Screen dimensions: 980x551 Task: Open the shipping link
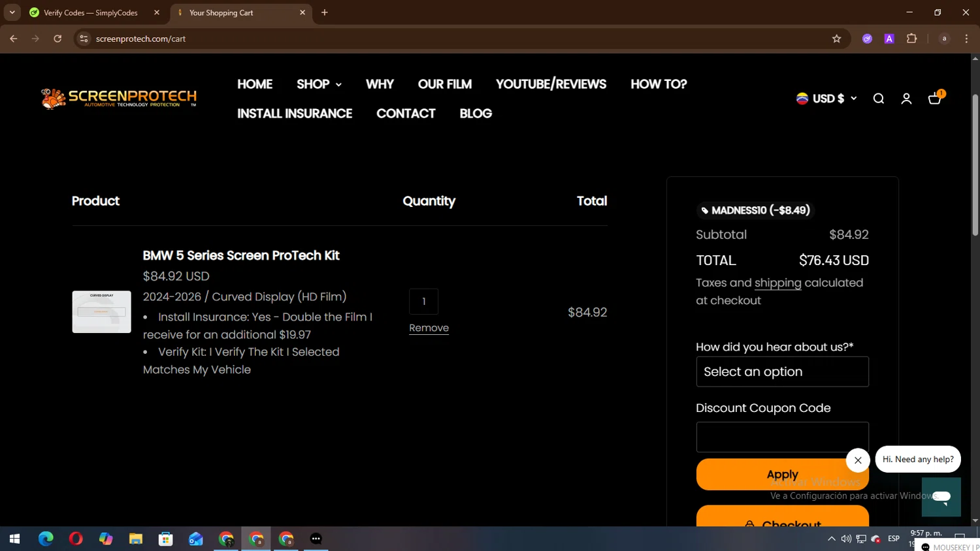pos(777,283)
